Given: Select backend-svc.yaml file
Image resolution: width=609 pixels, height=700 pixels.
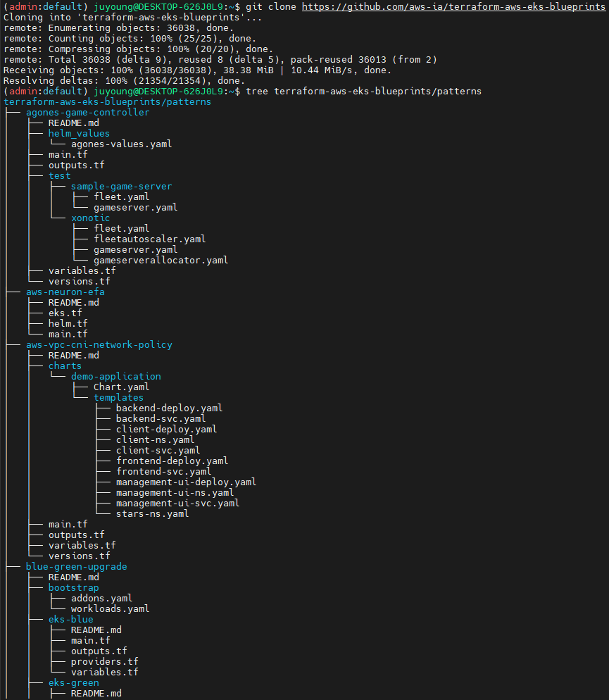Looking at the screenshot, I should click(x=161, y=419).
